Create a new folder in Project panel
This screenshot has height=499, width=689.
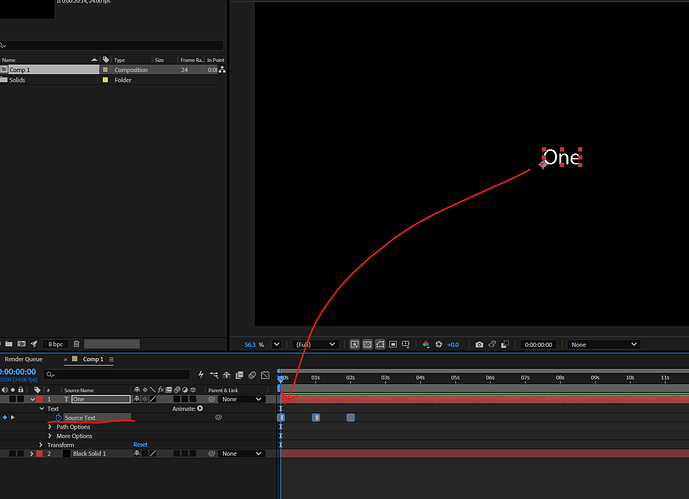(x=9, y=344)
